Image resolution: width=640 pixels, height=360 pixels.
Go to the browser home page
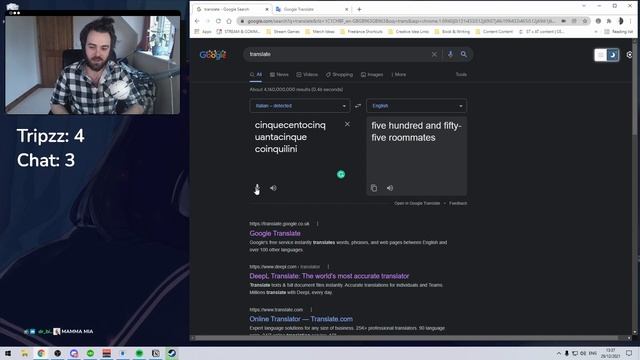click(229, 21)
